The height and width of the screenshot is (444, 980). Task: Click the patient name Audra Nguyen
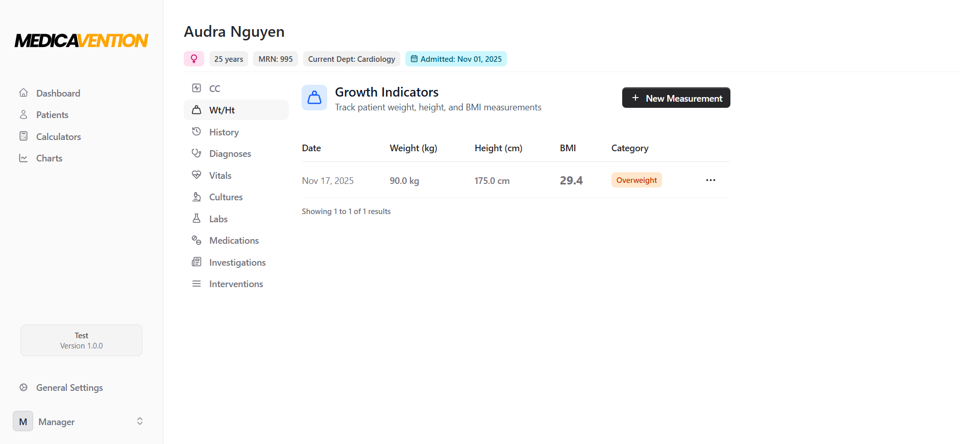click(234, 31)
